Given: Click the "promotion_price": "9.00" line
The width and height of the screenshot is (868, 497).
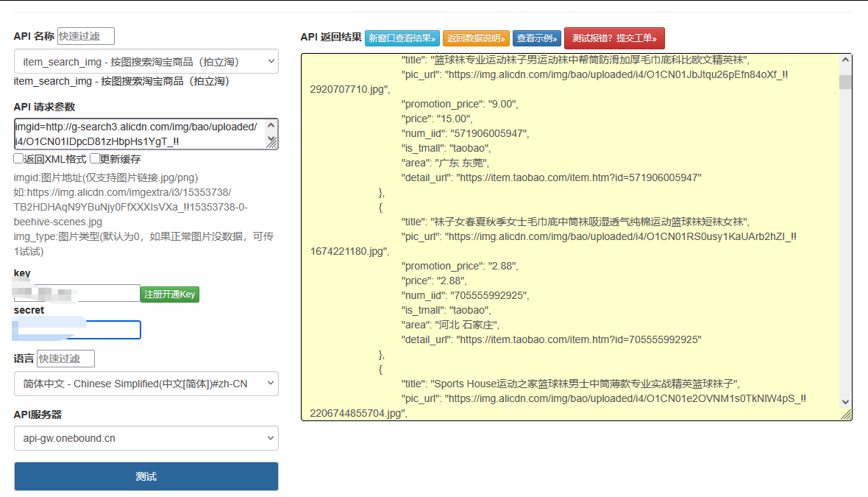Looking at the screenshot, I should pyautogui.click(x=460, y=104).
